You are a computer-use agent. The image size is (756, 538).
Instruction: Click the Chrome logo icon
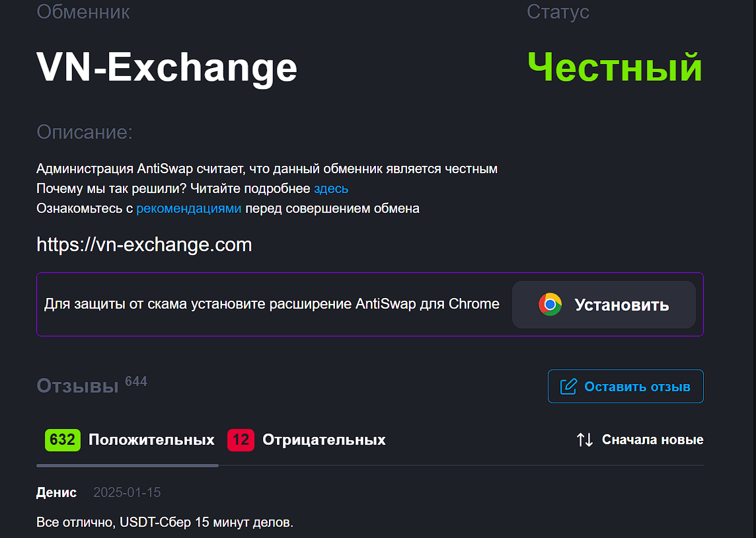click(x=550, y=305)
